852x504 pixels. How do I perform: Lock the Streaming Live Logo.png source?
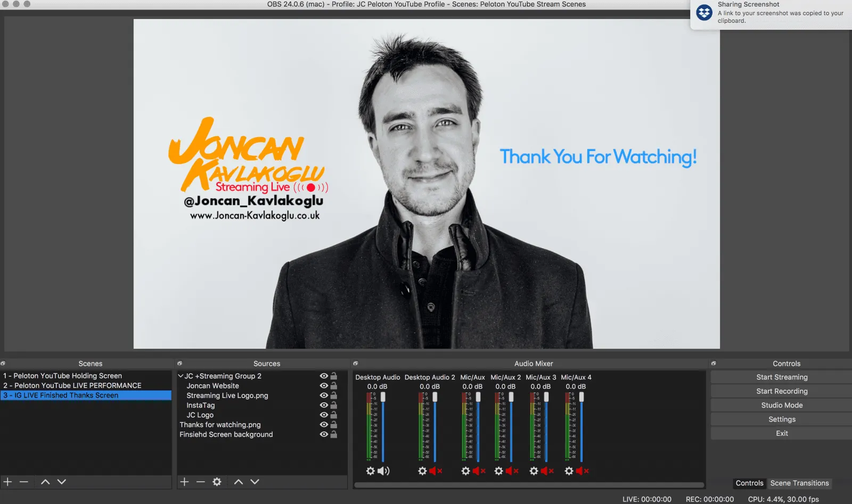(334, 395)
